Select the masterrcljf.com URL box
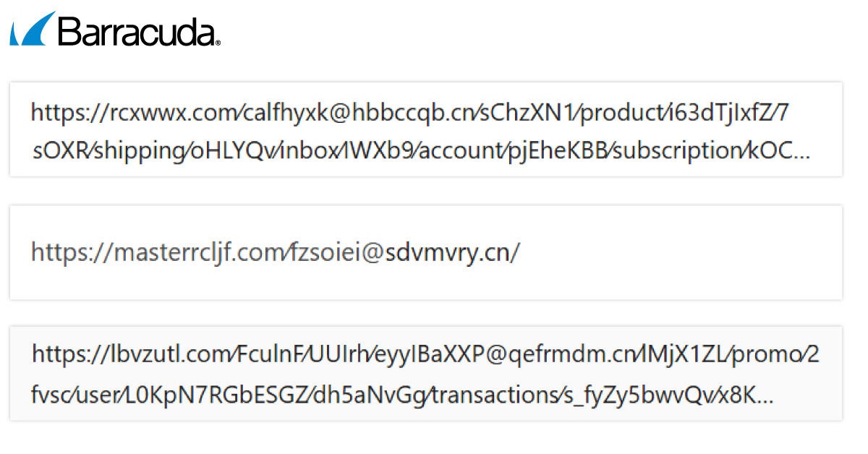Screen dimensions: 868x454 [x=425, y=252]
